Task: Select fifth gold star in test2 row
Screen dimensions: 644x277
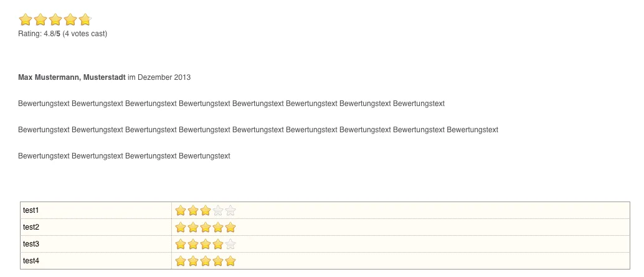Action: click(230, 227)
